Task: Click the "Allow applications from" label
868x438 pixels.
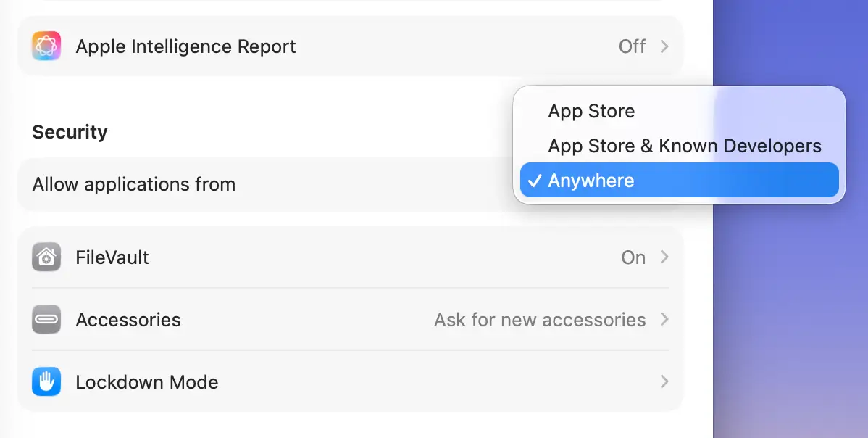Action: point(134,184)
